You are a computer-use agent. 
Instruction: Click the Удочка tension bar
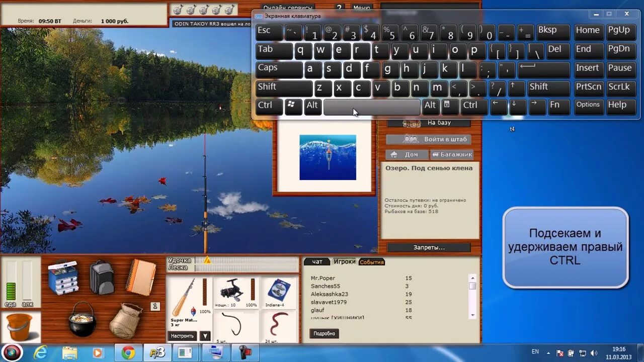pyautogui.click(x=247, y=260)
